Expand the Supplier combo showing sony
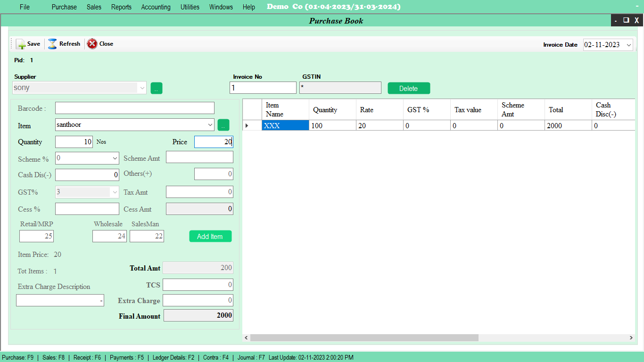This screenshot has height=362, width=644. click(x=142, y=88)
